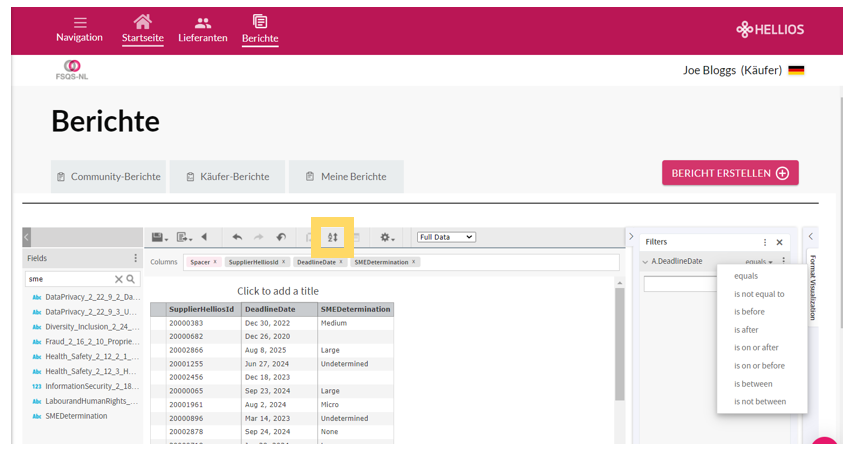Image resolution: width=850 pixels, height=456 pixels.
Task: Choose 'is before' operator
Action: coord(749,312)
